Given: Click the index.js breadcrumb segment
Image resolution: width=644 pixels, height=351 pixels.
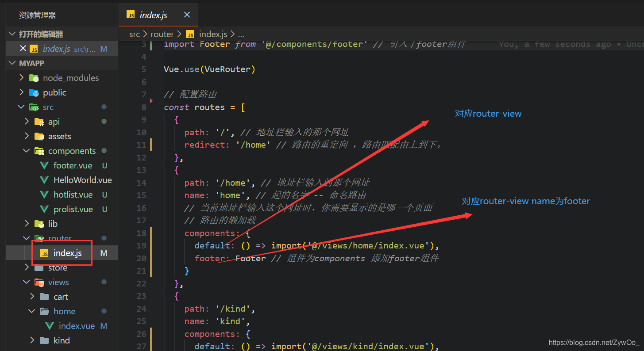Looking at the screenshot, I should pos(213,34).
